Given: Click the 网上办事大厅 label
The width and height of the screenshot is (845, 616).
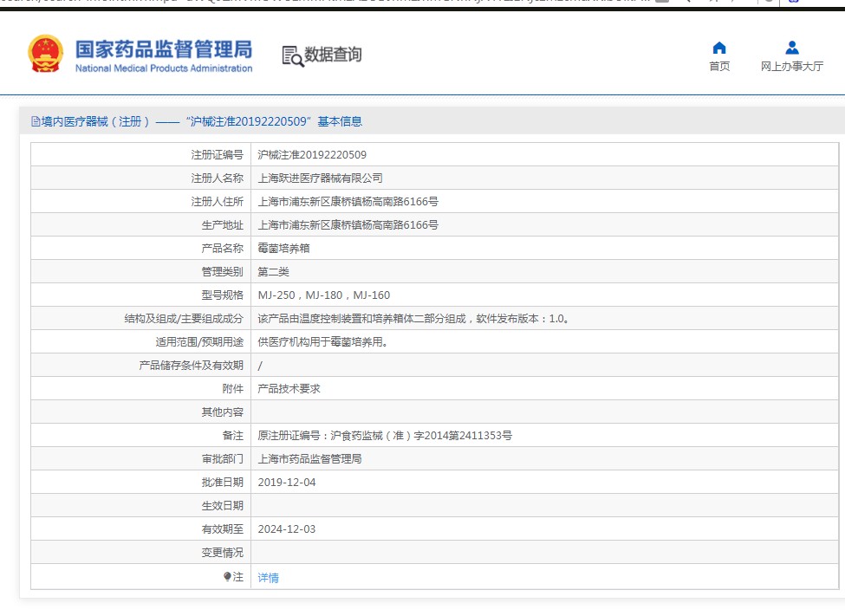Looking at the screenshot, I should click(791, 67).
